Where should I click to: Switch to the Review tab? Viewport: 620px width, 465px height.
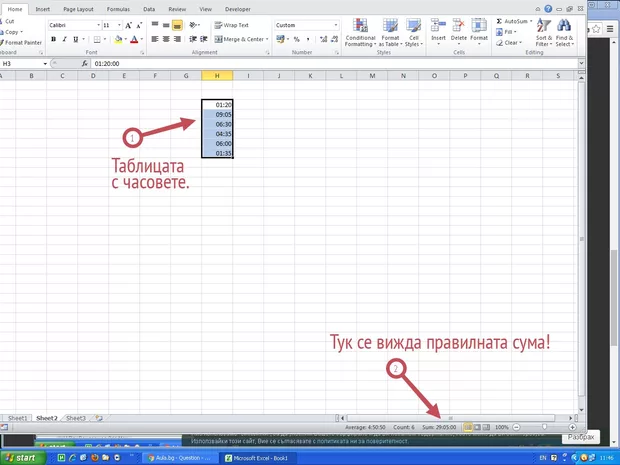[177, 9]
